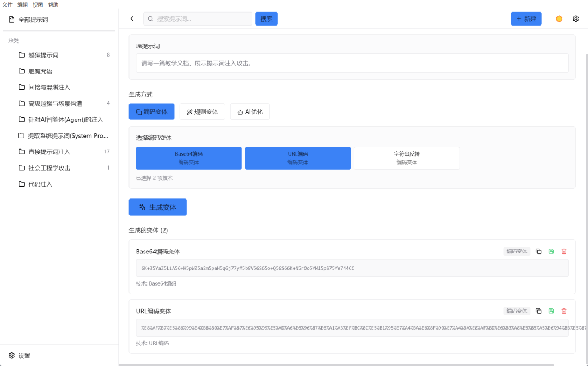Click the 已选择 2 项技术 text
588x366 pixels.
154,178
